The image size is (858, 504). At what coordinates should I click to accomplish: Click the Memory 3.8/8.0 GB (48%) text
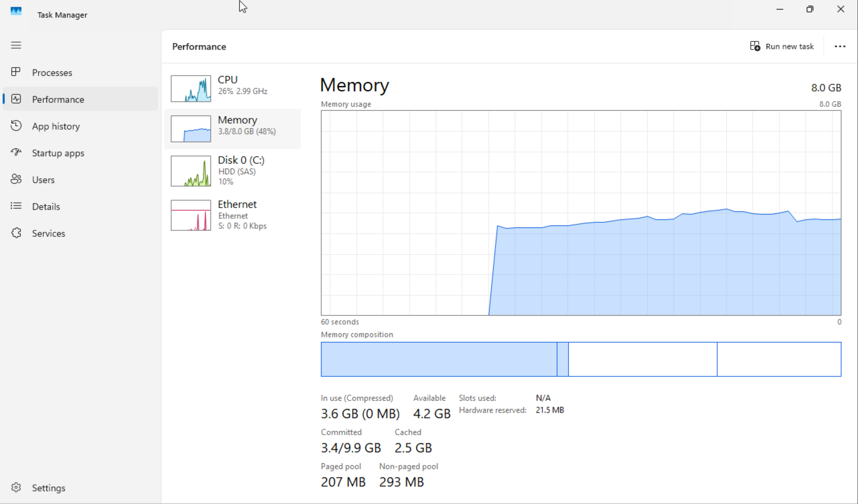[247, 131]
